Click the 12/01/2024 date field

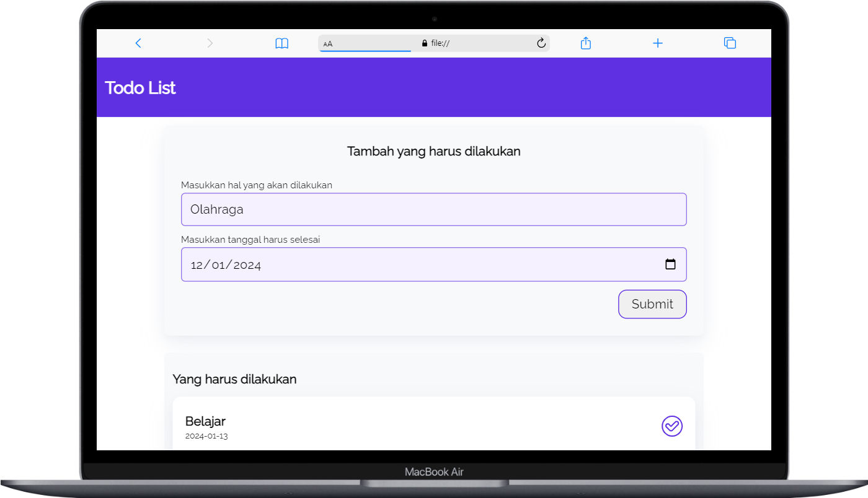(x=434, y=264)
